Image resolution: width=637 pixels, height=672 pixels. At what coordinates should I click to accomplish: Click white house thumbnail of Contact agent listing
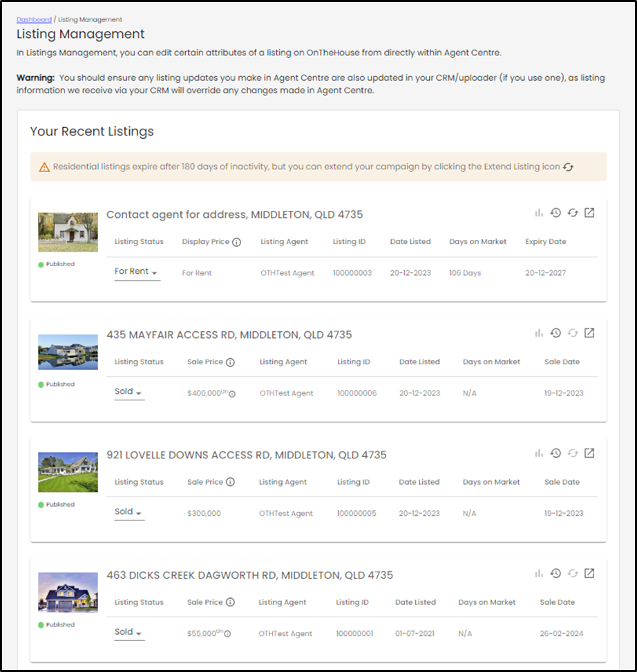point(68,232)
